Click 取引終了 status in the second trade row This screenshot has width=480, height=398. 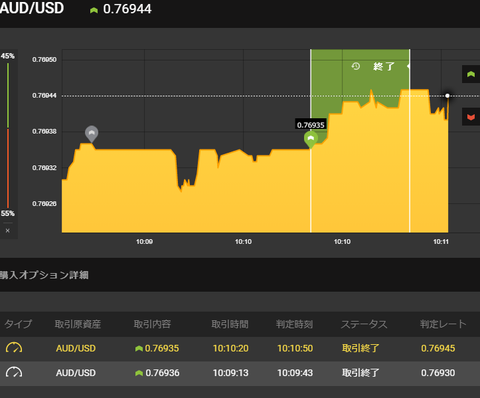360,373
